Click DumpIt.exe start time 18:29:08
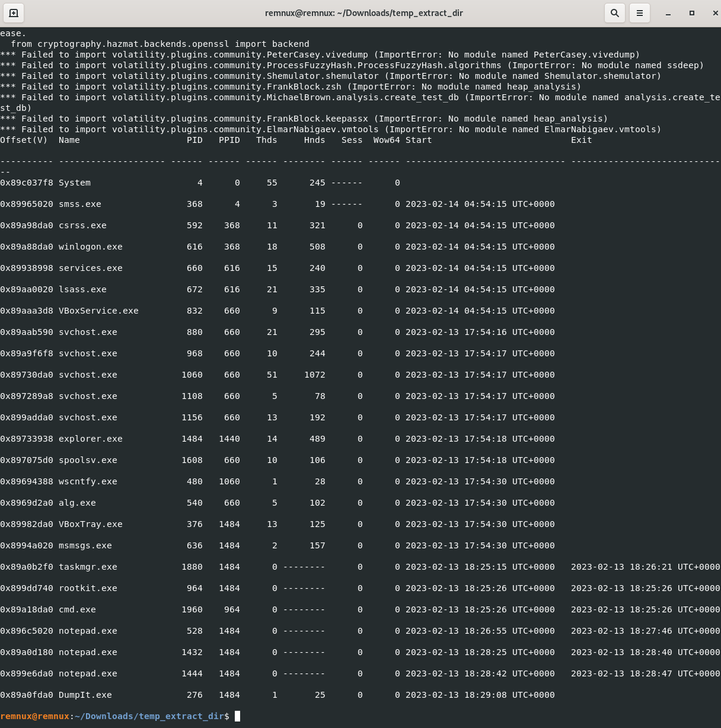The height and width of the screenshot is (728, 721). tap(480, 695)
